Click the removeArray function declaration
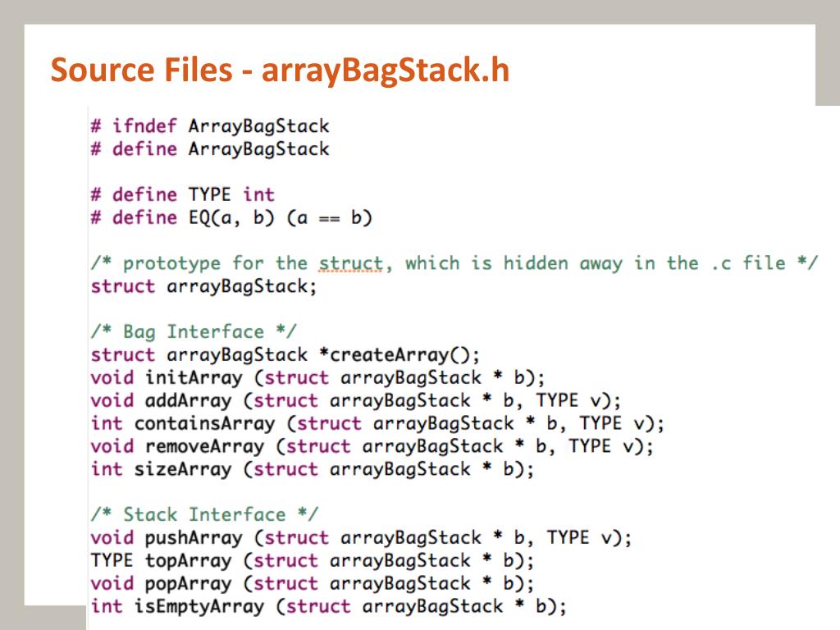This screenshot has height=630, width=840. (x=372, y=446)
